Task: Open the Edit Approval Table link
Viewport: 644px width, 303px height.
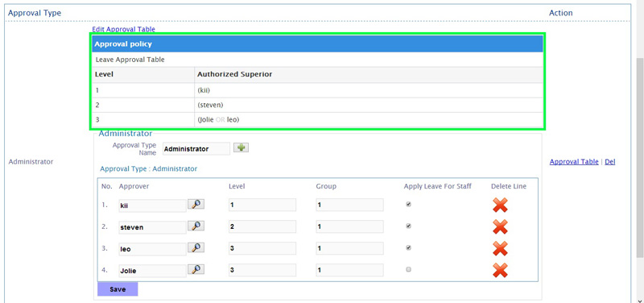Action: coord(124,29)
